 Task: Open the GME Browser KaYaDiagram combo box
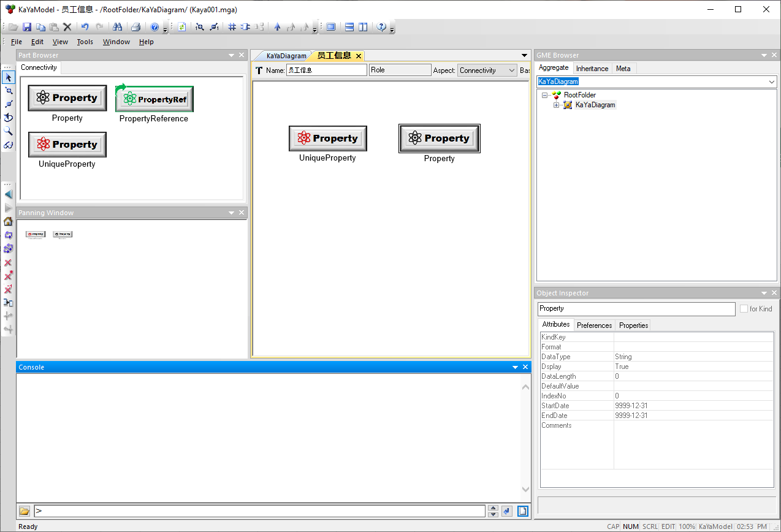pyautogui.click(x=771, y=82)
